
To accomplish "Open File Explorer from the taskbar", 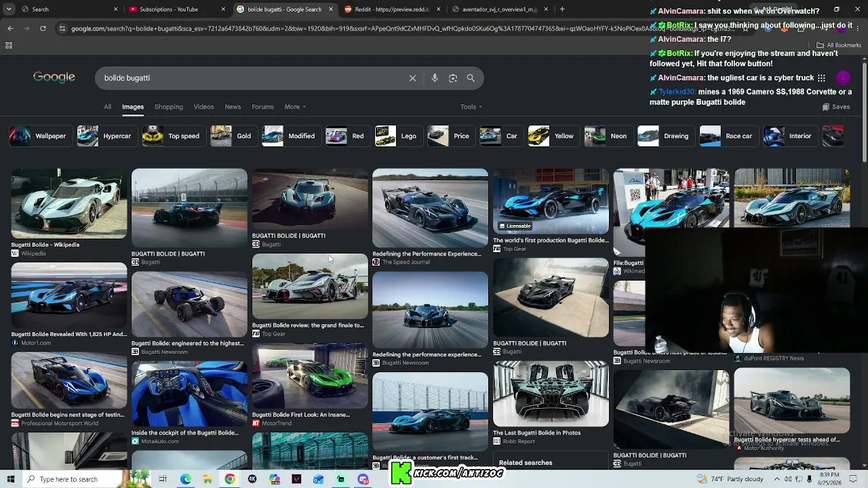I will tap(208, 479).
